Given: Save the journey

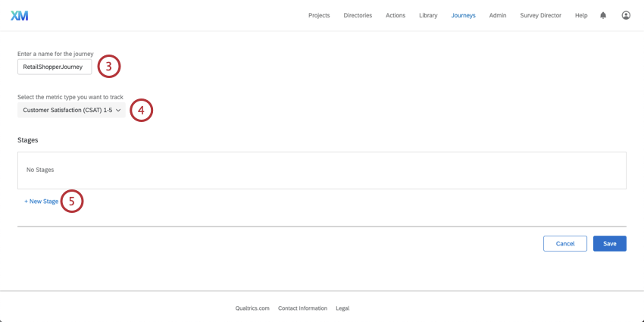Looking at the screenshot, I should (x=609, y=243).
